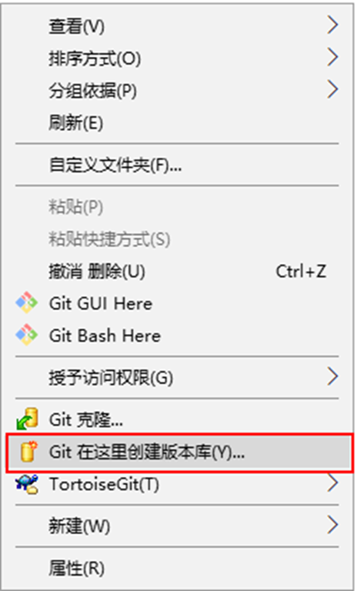364x591 pixels.
Task: Click the Git 克隆 clone icon
Action: point(27,419)
